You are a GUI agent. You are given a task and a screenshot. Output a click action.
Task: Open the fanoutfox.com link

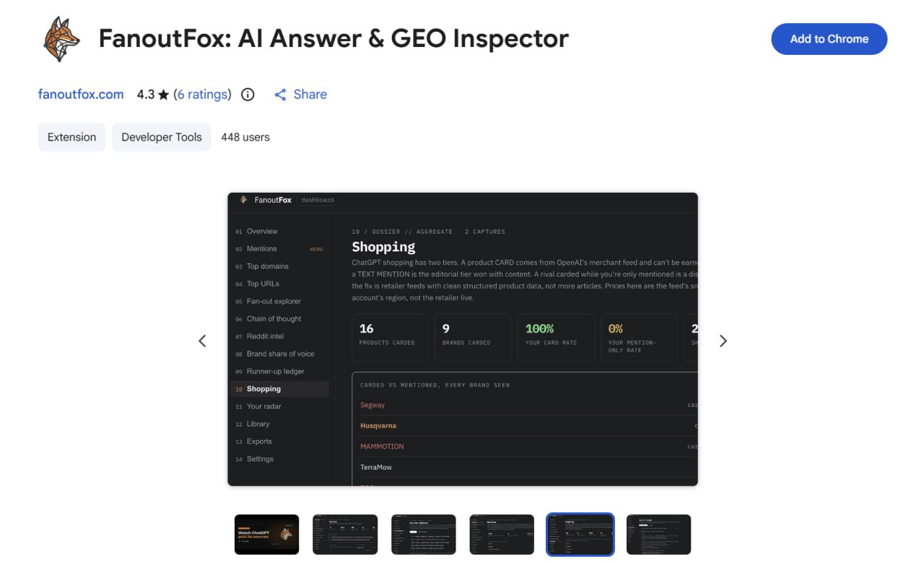click(81, 95)
